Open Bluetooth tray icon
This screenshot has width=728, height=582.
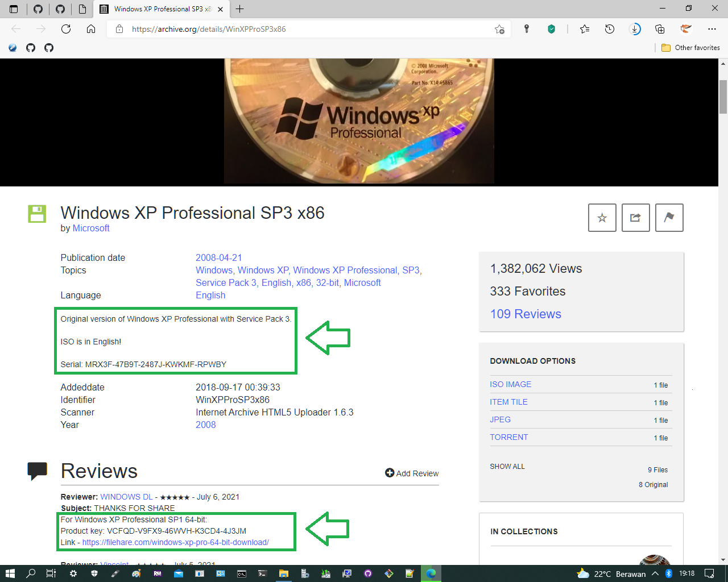click(669, 573)
